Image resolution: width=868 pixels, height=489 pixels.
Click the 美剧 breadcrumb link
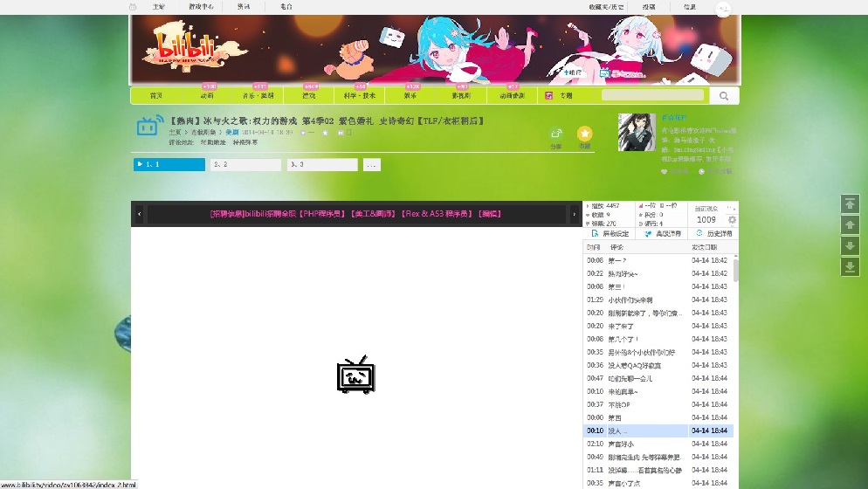[x=232, y=133]
